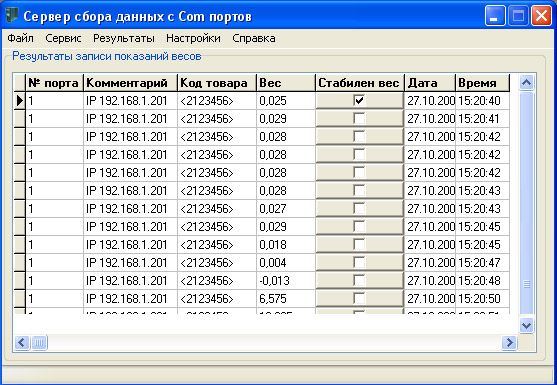This screenshot has width=557, height=385.
Task: Open the Файл menu
Action: click(x=20, y=38)
